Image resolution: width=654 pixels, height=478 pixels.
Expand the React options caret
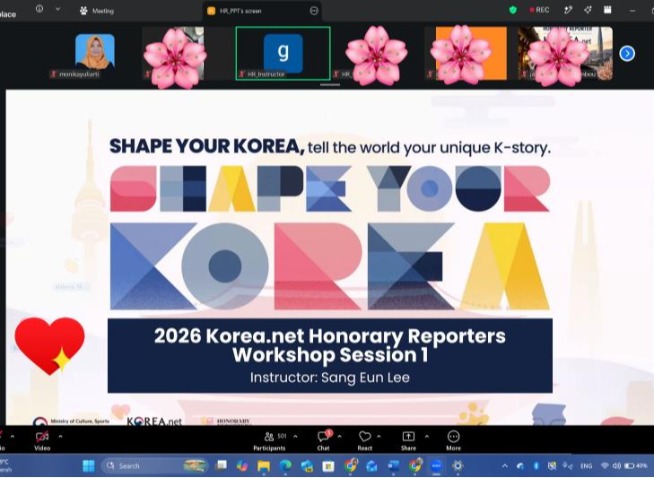(379, 437)
